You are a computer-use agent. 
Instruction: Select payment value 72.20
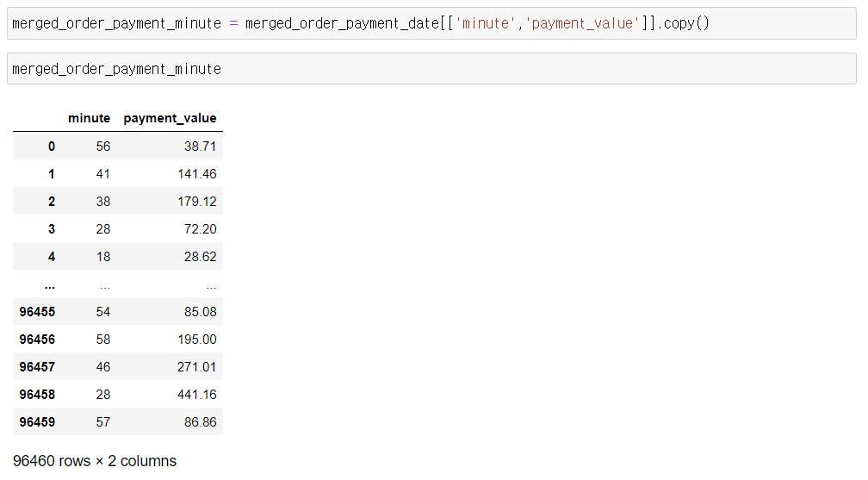[x=201, y=229]
